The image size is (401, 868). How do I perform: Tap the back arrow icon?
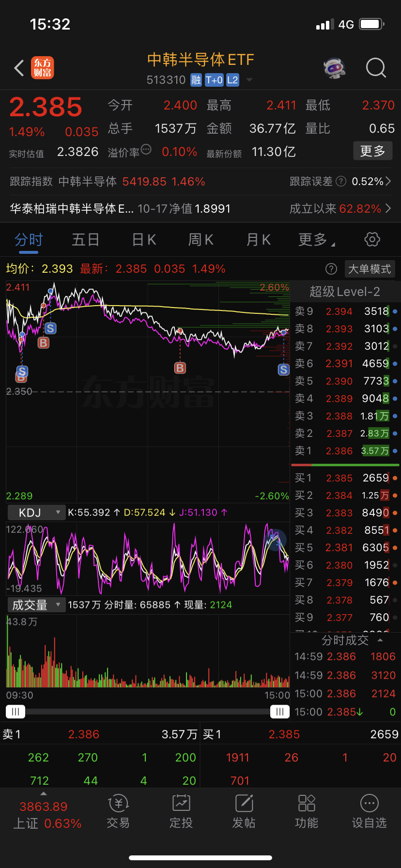click(19, 68)
